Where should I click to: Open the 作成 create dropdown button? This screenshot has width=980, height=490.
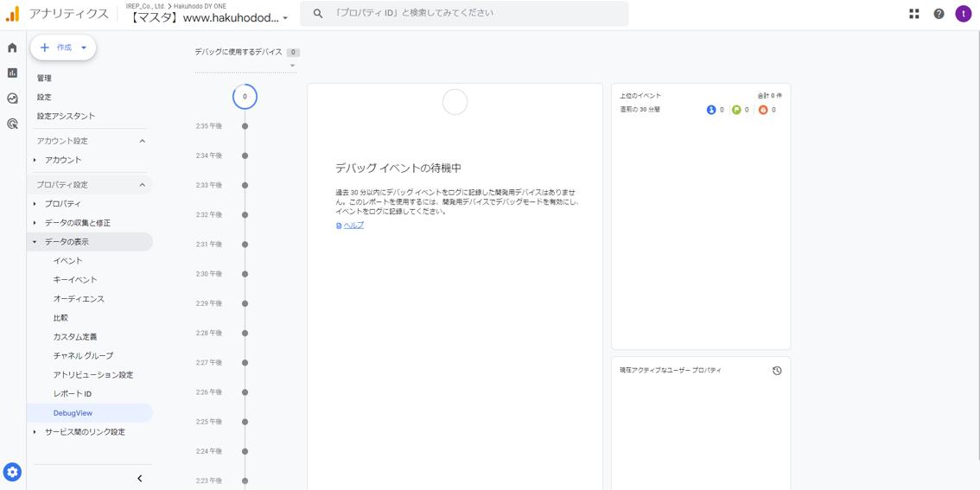pos(63,48)
